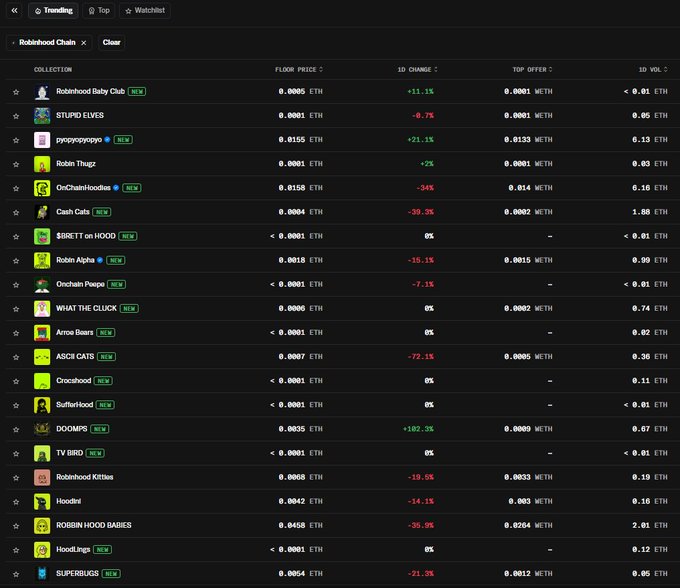This screenshot has height=588, width=680.
Task: Open the TV BIRD collection name
Action: coord(69,453)
